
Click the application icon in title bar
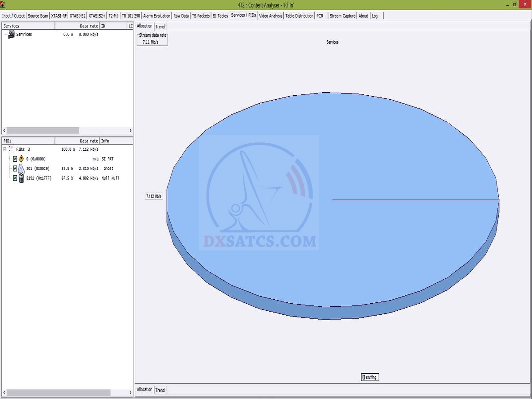(x=3, y=4)
